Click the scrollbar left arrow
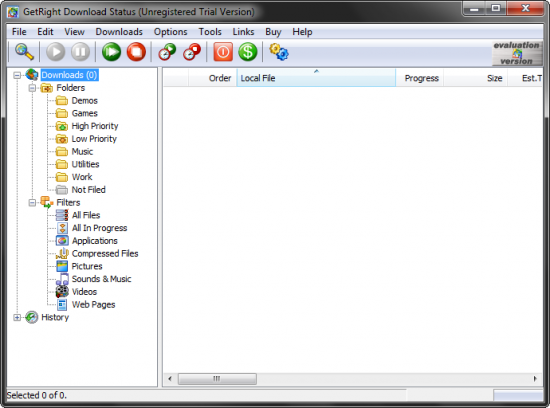Screen dimensions: 550x408 point(170,379)
